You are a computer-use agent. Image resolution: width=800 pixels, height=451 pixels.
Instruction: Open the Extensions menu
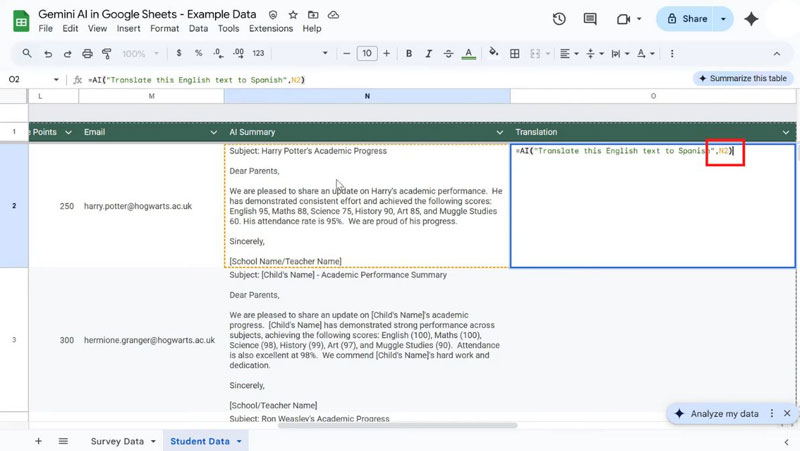[270, 29]
